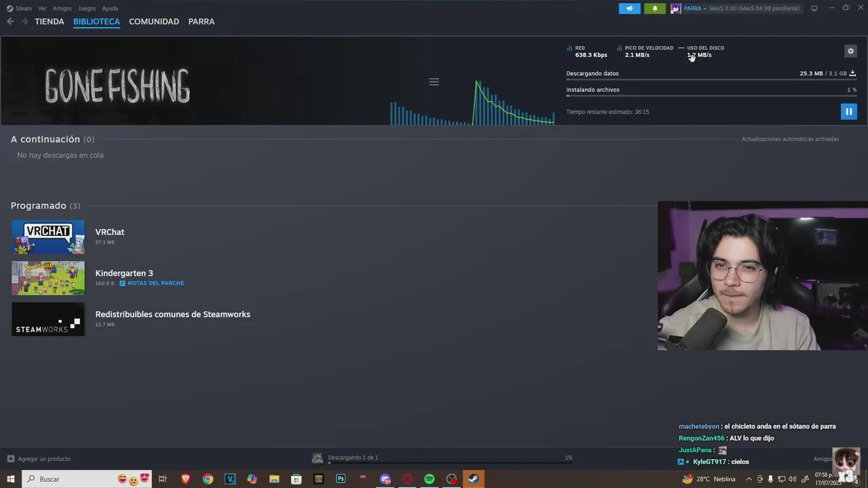Image resolution: width=868 pixels, height=488 pixels.
Task: Open the VRChat thumbnail
Action: tap(48, 237)
